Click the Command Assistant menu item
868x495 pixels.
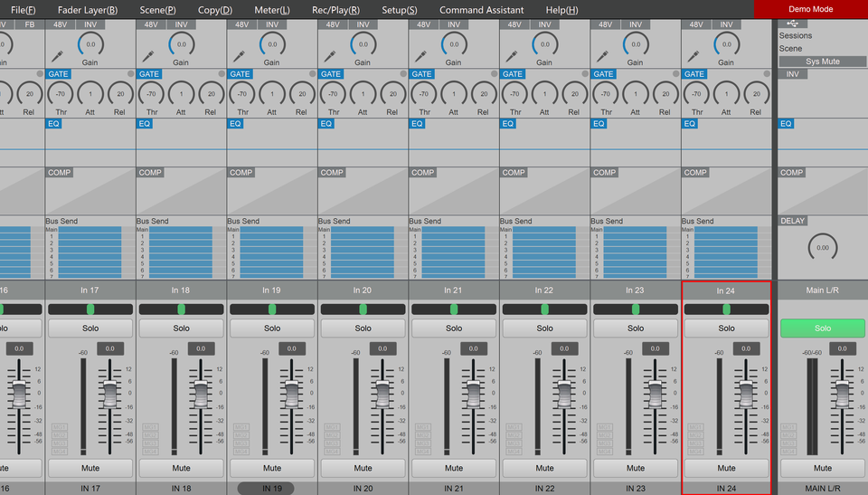[x=481, y=10]
